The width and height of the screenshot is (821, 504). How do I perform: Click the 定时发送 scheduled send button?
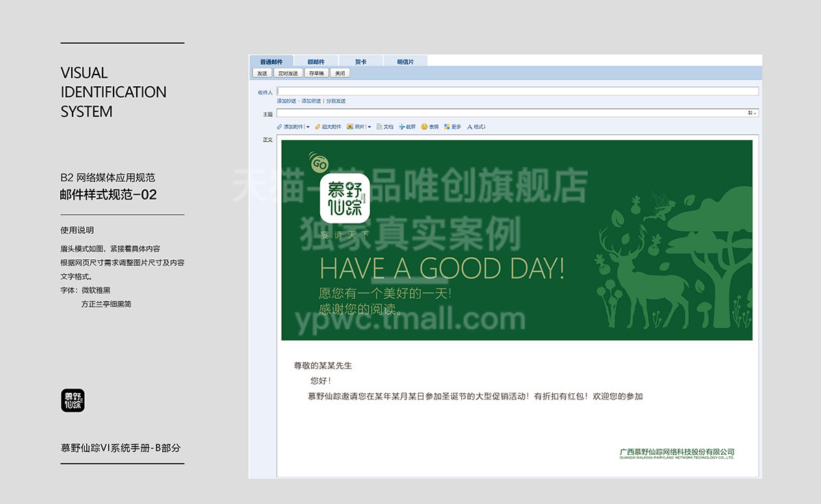(288, 73)
